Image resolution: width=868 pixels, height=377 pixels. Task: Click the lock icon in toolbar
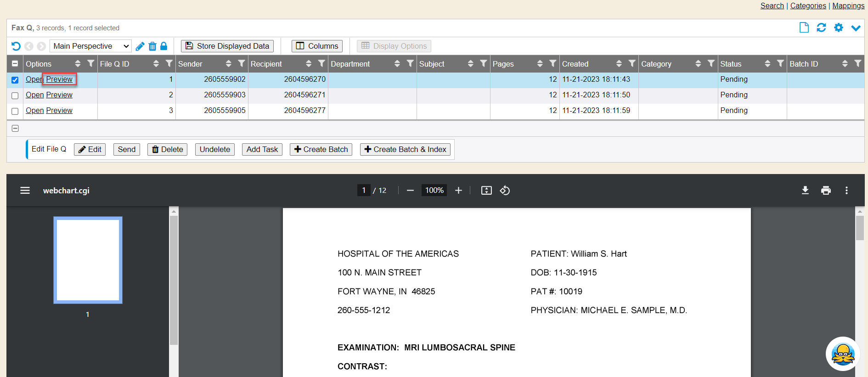[x=163, y=46]
